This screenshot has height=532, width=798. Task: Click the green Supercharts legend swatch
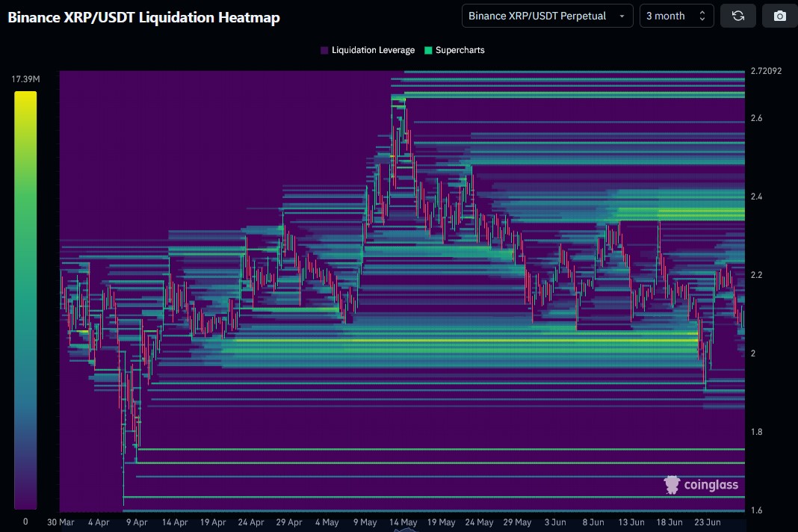pos(429,50)
